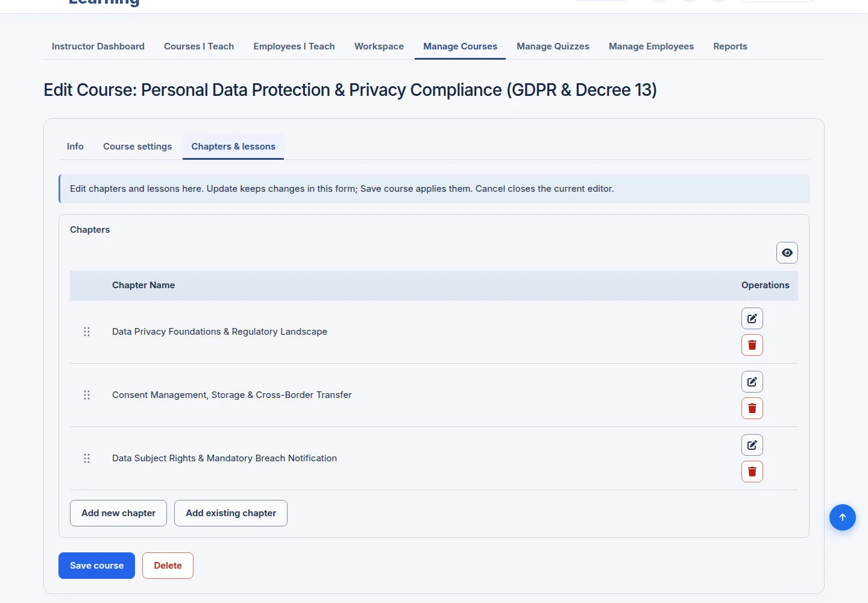Screen dimensions: 868x603
Task: Go to Instructor Dashboard
Action: tap(98, 46)
